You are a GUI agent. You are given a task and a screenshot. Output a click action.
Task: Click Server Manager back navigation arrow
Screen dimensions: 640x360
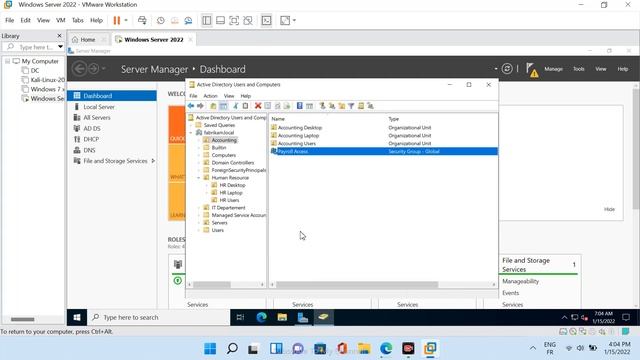tap(80, 69)
